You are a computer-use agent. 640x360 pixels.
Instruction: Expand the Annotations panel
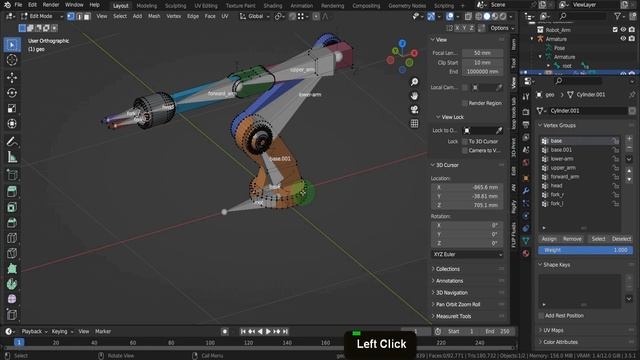449,281
